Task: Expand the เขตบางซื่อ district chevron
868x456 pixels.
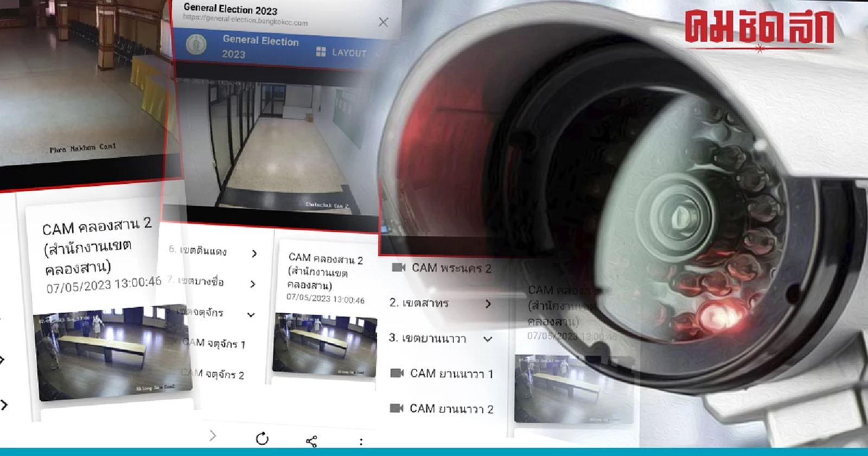Action: [253, 284]
